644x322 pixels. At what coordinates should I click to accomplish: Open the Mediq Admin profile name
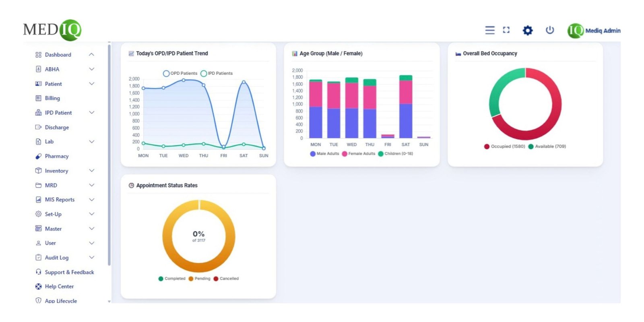tap(603, 31)
